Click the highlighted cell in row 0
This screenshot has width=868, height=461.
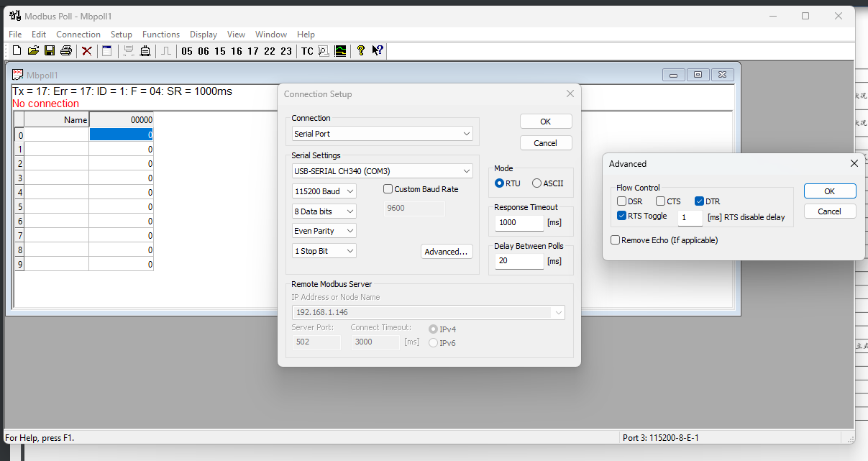pyautogui.click(x=121, y=134)
